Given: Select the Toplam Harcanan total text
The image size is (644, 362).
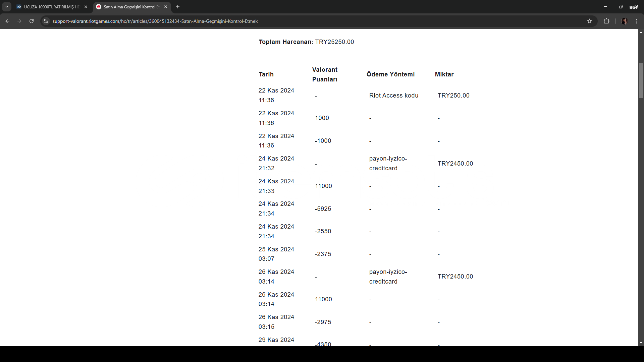Looking at the screenshot, I should point(306,42).
